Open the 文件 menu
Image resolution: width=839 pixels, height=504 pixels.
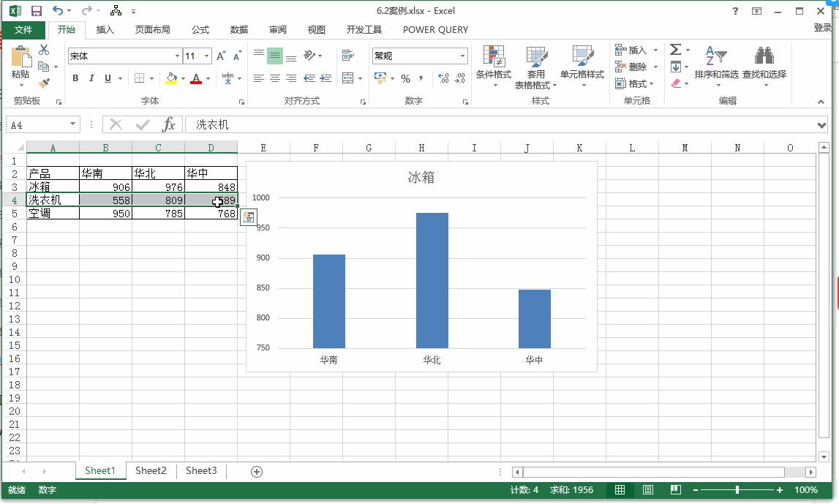tap(24, 30)
